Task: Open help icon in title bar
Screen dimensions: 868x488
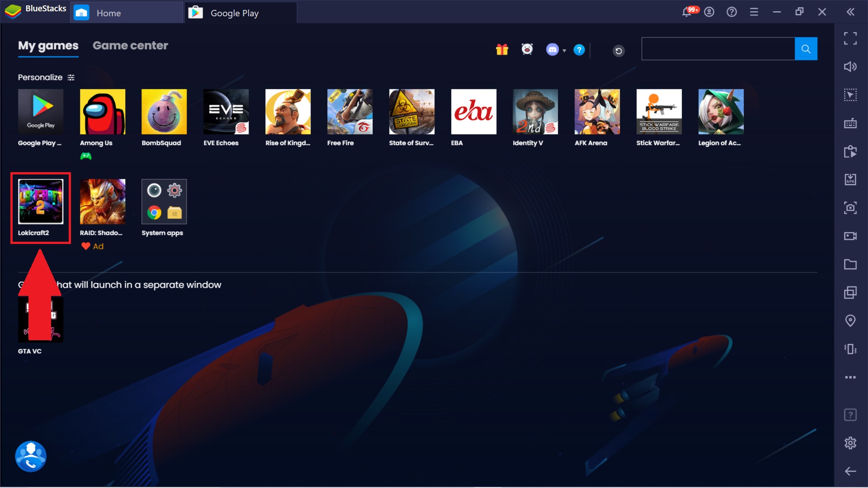Action: (x=731, y=12)
